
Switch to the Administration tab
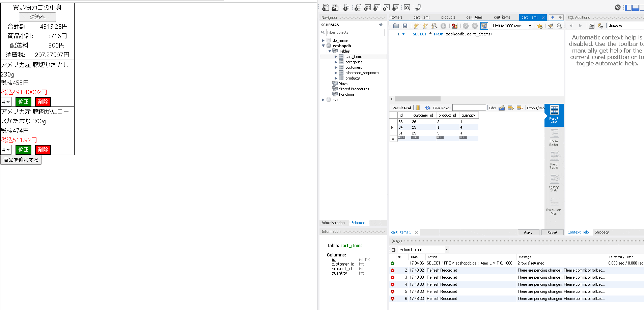point(333,223)
